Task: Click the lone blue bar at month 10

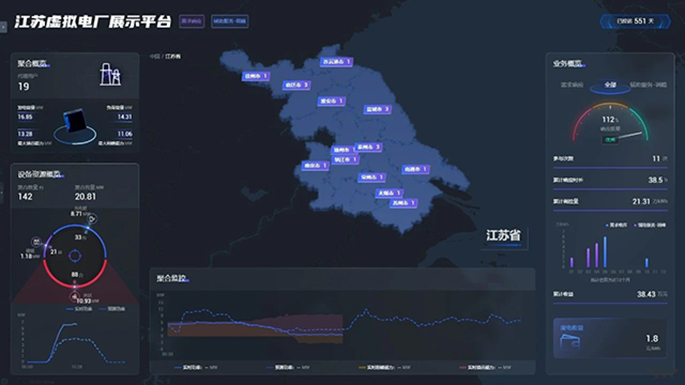Action: pos(647,263)
